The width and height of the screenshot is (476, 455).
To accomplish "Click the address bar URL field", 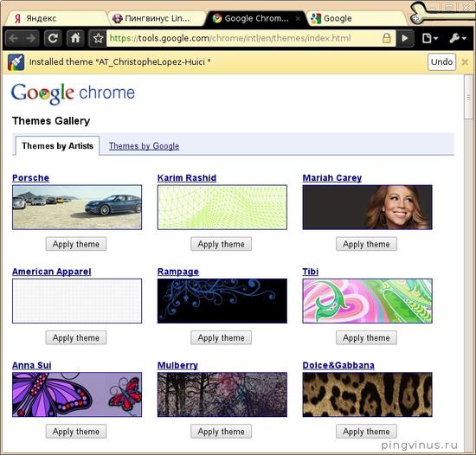I will (x=243, y=38).
